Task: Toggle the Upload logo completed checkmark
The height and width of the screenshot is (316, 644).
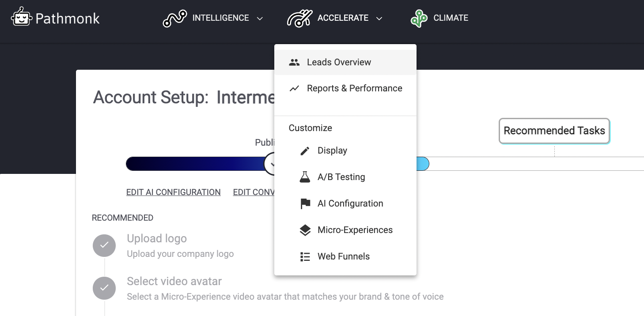Action: tap(104, 245)
